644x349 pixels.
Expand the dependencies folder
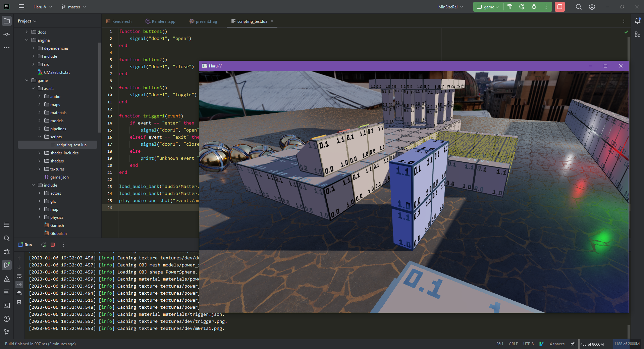[33, 48]
